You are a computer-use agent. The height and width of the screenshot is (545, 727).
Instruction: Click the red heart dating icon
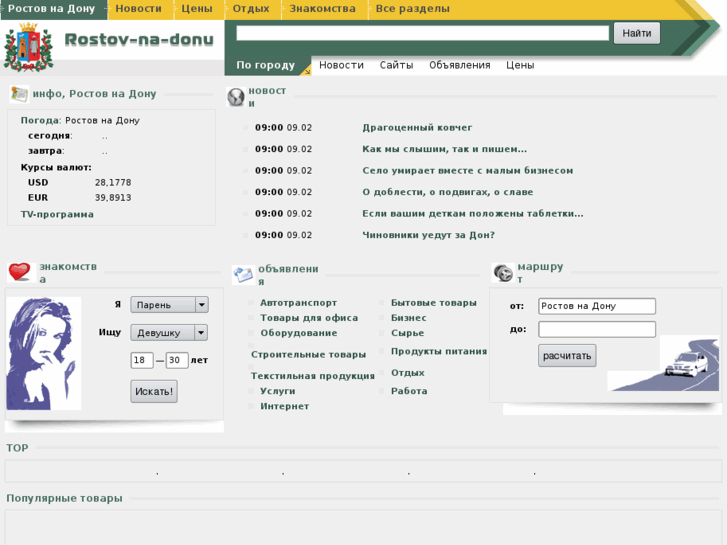[20, 272]
